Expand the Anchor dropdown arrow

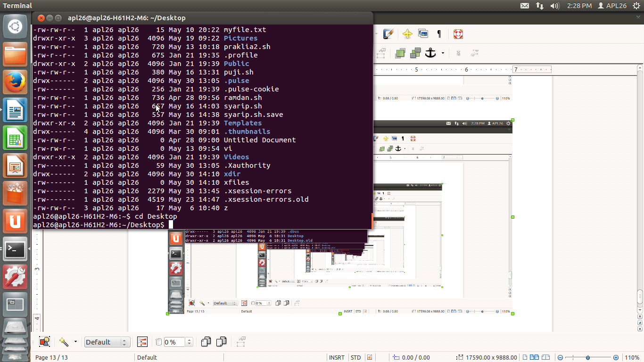(x=443, y=53)
